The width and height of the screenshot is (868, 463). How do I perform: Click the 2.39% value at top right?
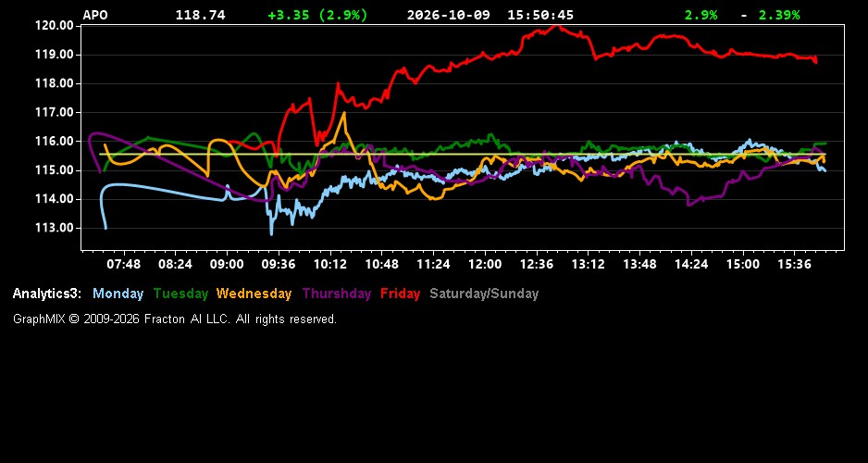pyautogui.click(x=779, y=15)
